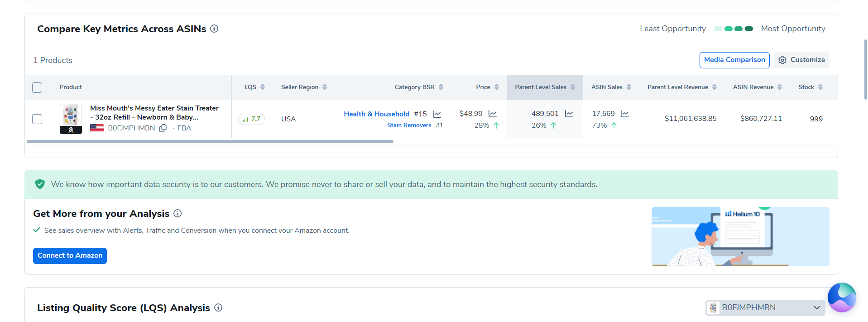Click info icon beside Compare Key Metrics heading

click(214, 29)
